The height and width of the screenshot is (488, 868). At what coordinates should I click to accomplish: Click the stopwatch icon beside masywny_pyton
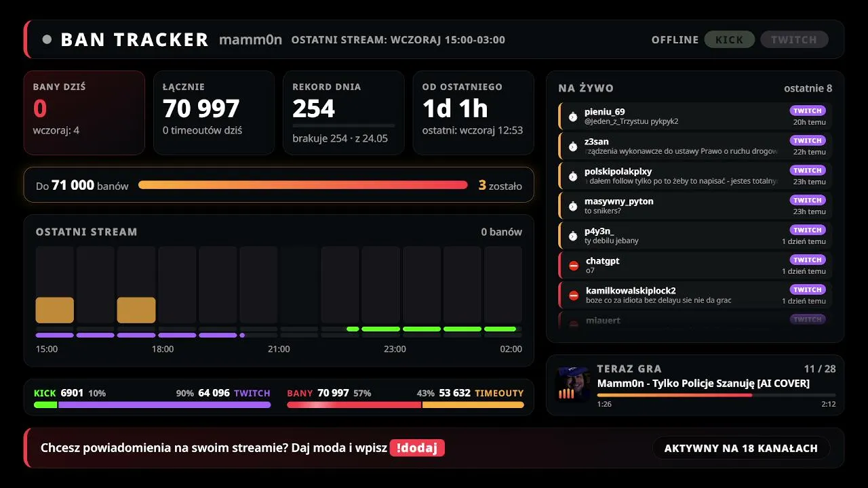click(573, 206)
